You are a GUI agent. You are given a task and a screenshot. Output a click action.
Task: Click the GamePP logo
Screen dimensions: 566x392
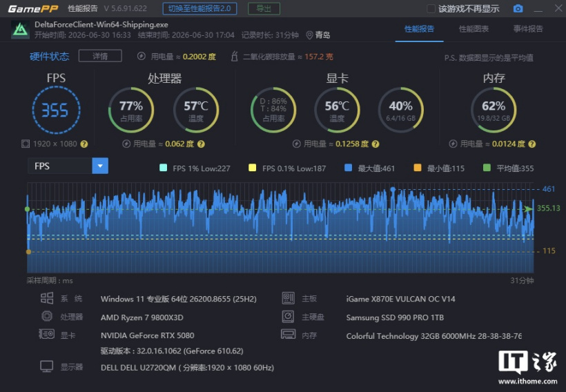pos(33,9)
